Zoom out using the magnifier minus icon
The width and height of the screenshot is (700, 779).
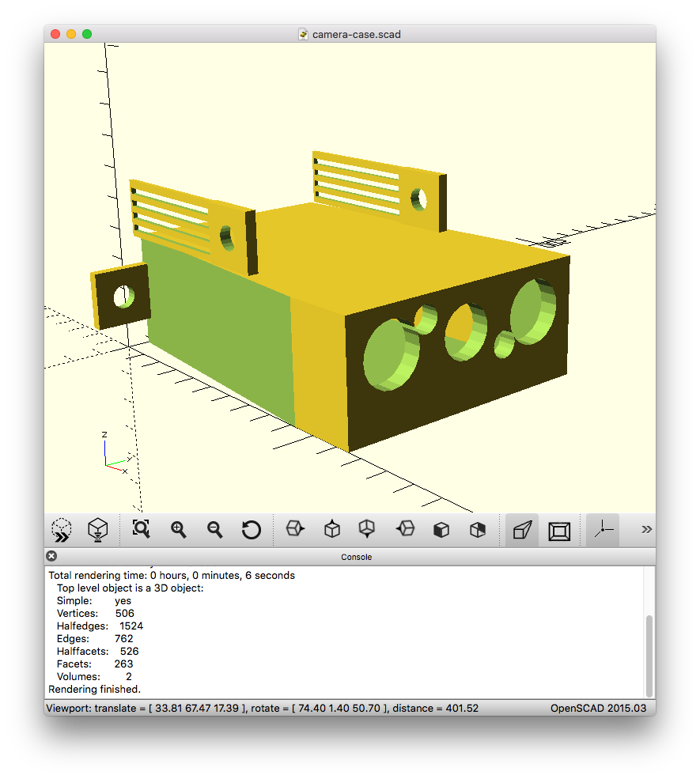(214, 529)
